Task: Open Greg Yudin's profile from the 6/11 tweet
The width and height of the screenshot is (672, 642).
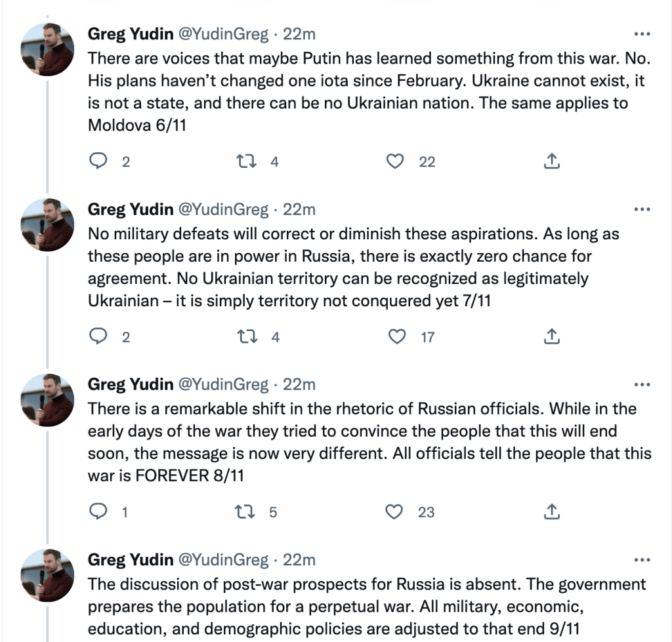Action: [131, 34]
